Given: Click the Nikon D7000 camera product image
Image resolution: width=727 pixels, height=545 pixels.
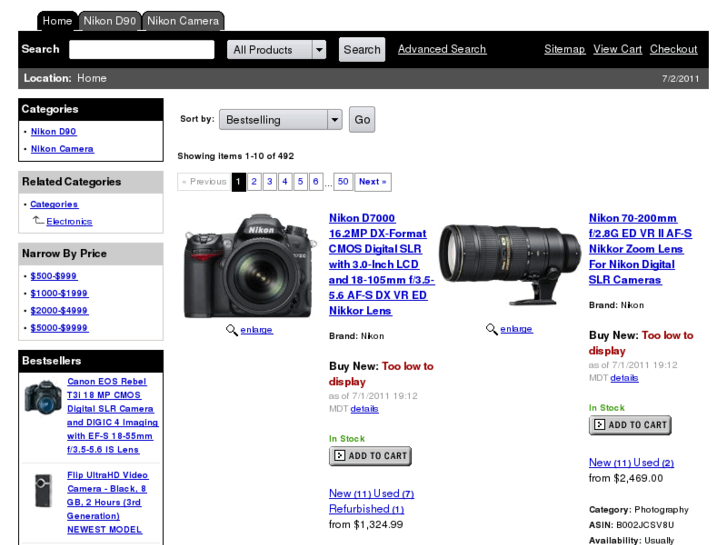Looking at the screenshot, I should [x=248, y=266].
